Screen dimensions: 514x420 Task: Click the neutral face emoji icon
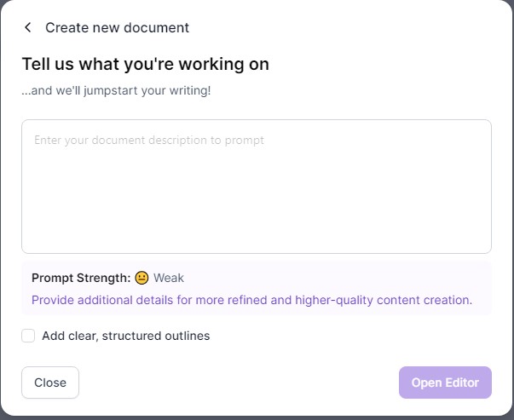(142, 278)
